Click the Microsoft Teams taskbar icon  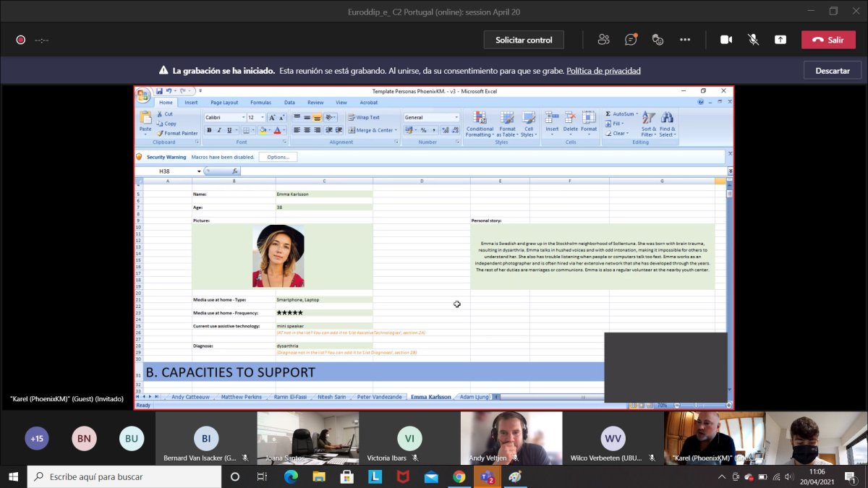487,477
